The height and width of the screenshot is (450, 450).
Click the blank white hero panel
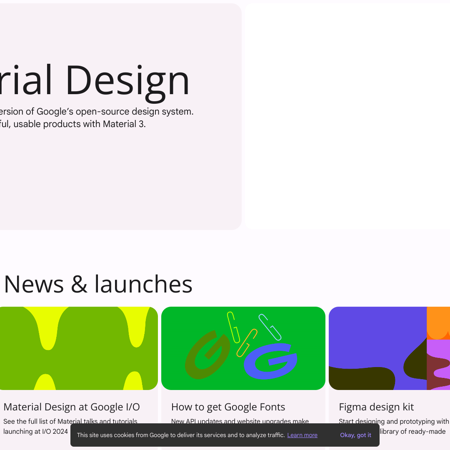[348, 117]
